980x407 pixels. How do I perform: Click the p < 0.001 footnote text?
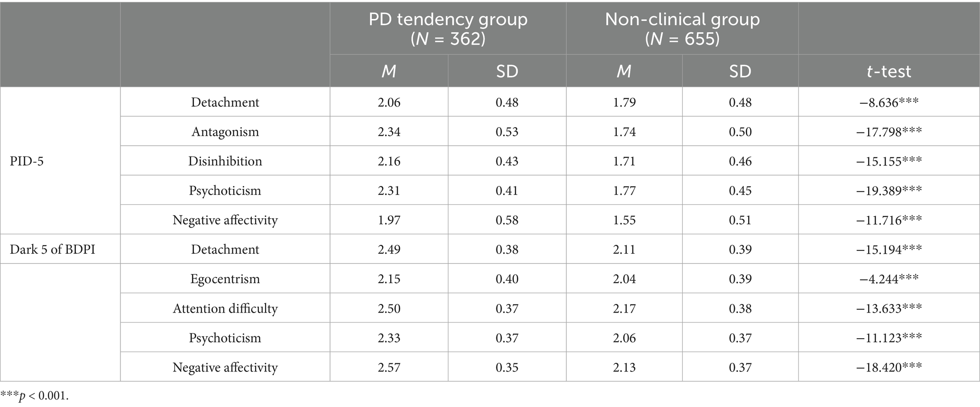[35, 396]
